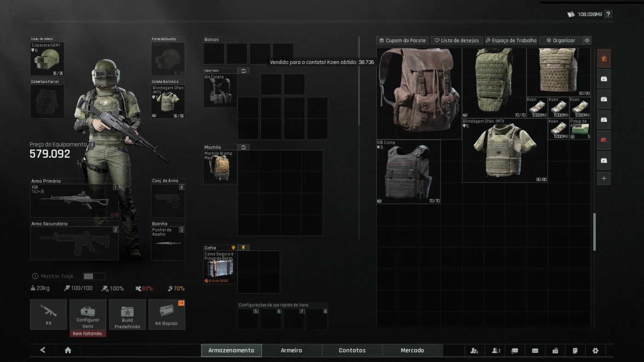Select the Caixa Seguro à Prova de Balas
The height and width of the screenshot is (362, 644).
[220, 267]
